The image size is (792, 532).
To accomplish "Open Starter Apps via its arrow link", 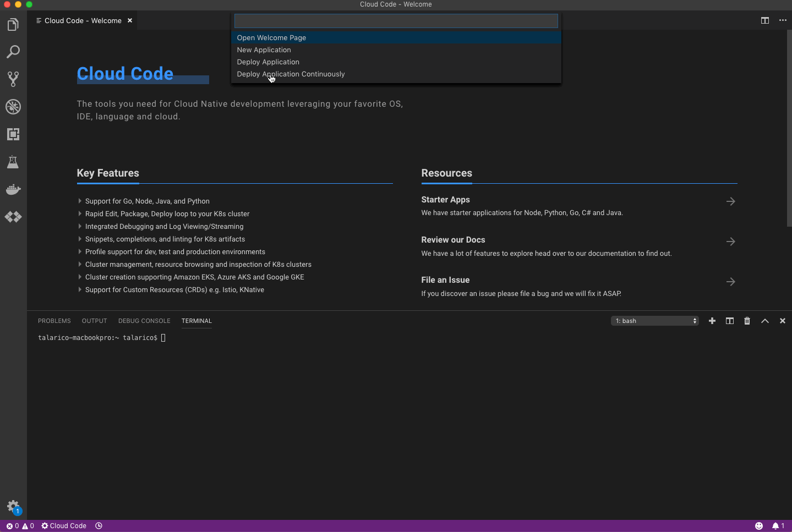I will pos(730,201).
